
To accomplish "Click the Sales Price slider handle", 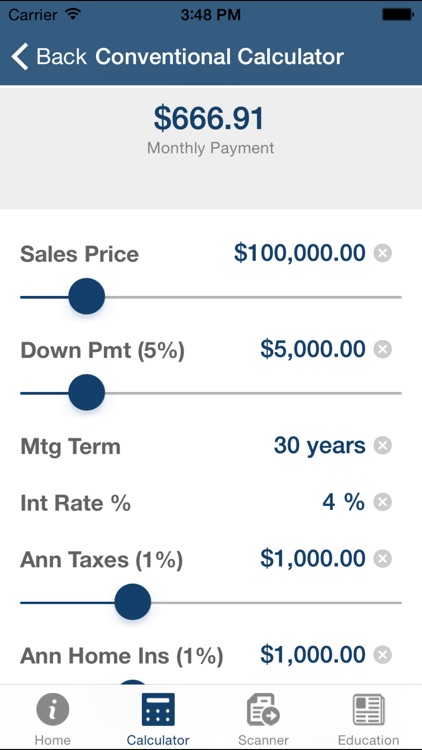I will [x=87, y=297].
